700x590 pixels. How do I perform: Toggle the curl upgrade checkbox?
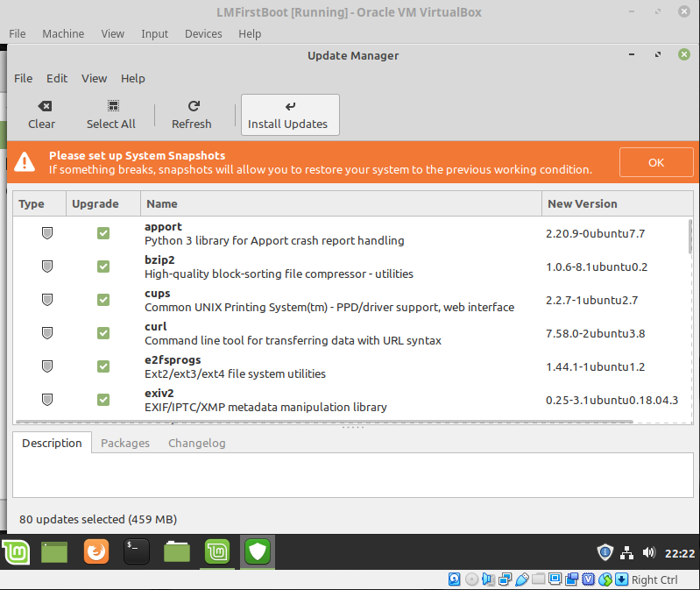103,333
